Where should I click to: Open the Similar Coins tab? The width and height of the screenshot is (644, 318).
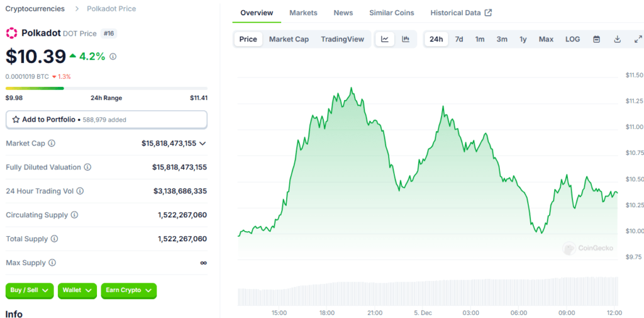[x=392, y=13]
